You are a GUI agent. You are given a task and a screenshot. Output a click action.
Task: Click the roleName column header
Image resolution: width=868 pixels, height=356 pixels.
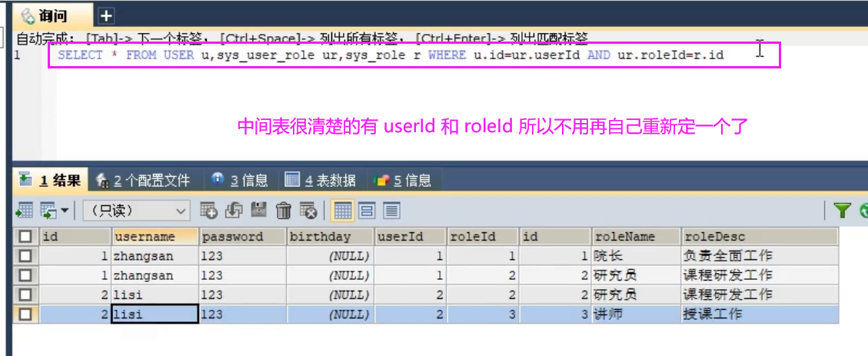pos(636,237)
